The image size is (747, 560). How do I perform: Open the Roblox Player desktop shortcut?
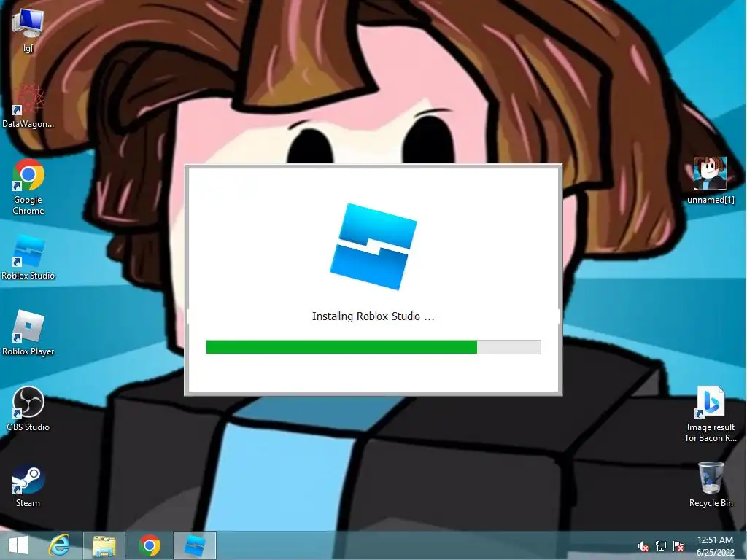(28, 332)
